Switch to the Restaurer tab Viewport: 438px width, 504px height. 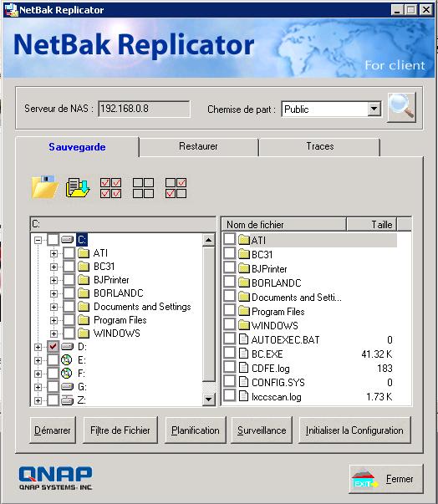click(x=198, y=147)
